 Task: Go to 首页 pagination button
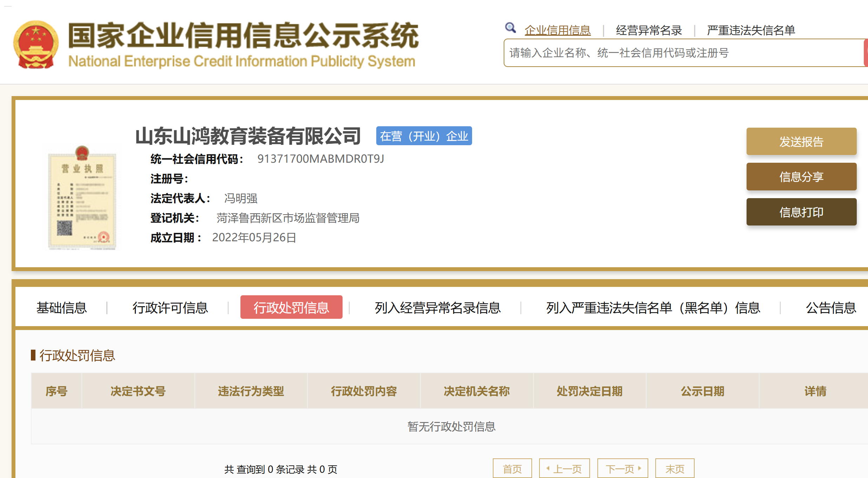pyautogui.click(x=512, y=469)
